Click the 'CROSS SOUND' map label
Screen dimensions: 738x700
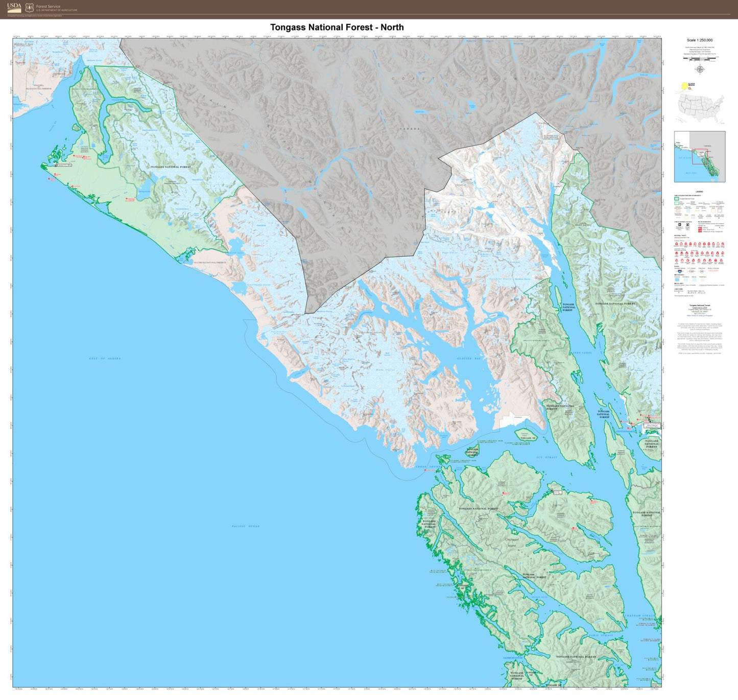[x=427, y=466]
